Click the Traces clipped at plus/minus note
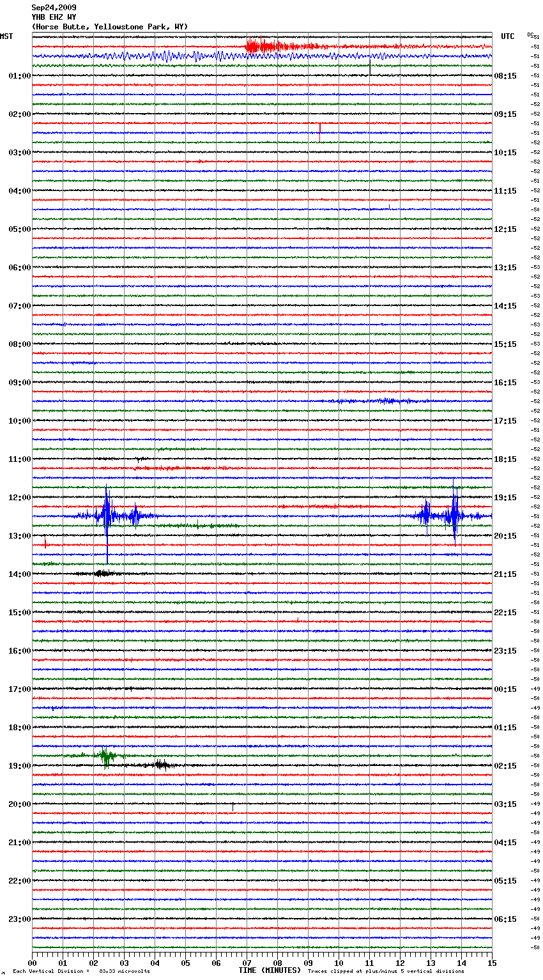Screen dimensions: 543x980 click(386, 971)
